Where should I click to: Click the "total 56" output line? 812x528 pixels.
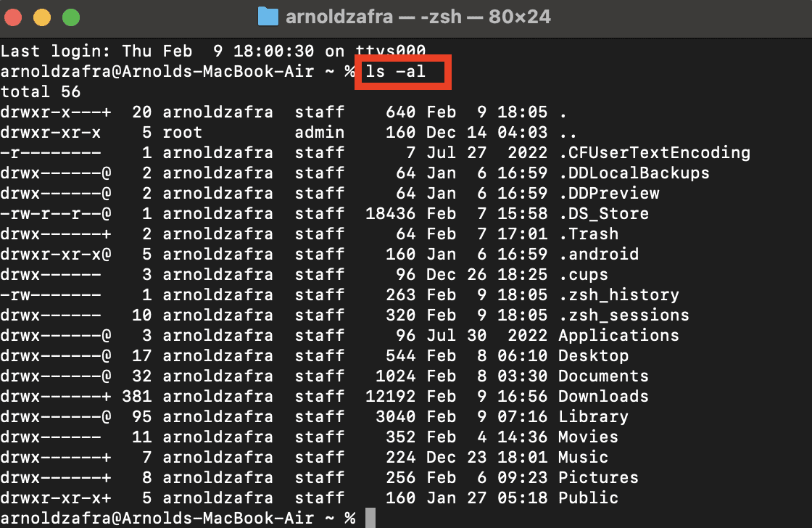tap(41, 92)
